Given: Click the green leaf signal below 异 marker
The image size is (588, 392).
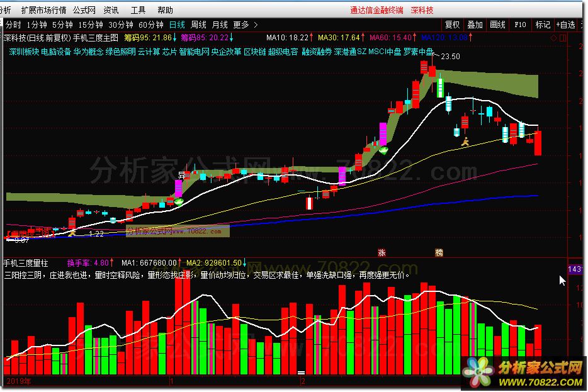Looking at the screenshot, I should tap(179, 201).
